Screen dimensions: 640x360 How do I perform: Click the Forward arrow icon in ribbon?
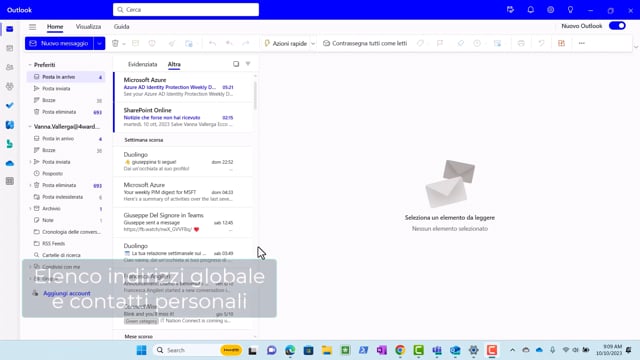tap(246, 43)
